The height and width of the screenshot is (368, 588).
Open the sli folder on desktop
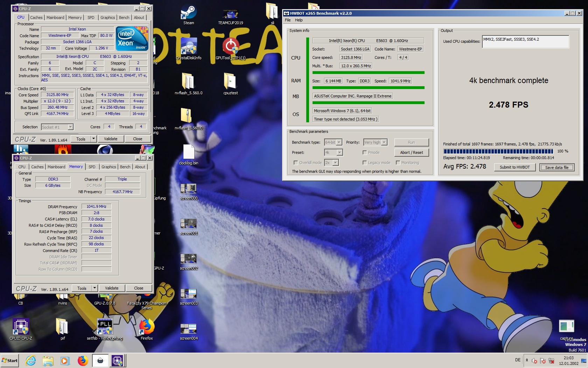[272, 14]
